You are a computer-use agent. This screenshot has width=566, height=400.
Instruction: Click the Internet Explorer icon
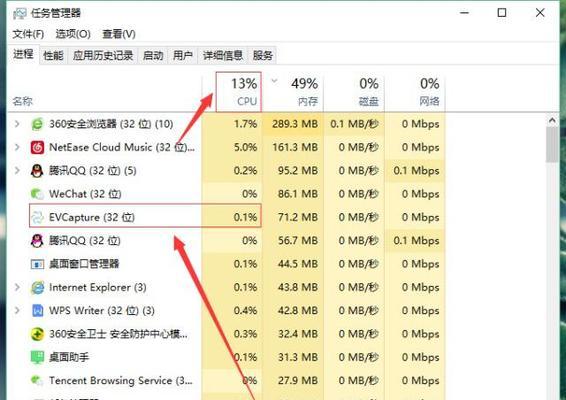[37, 287]
